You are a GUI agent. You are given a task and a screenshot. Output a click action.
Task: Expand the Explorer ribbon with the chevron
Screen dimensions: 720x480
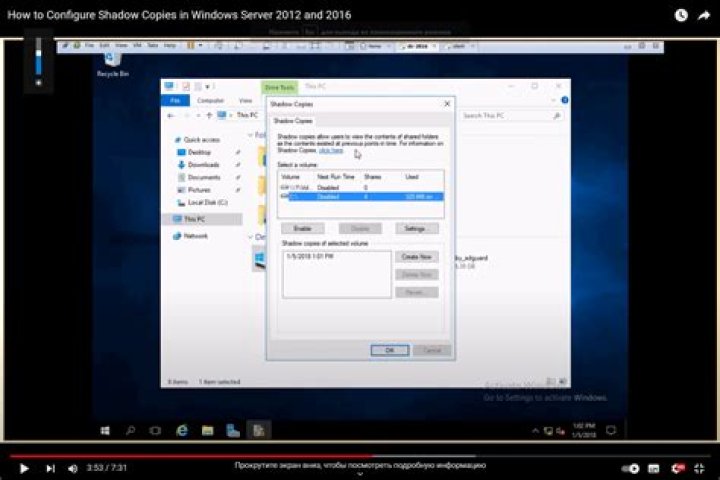pyautogui.click(x=553, y=100)
